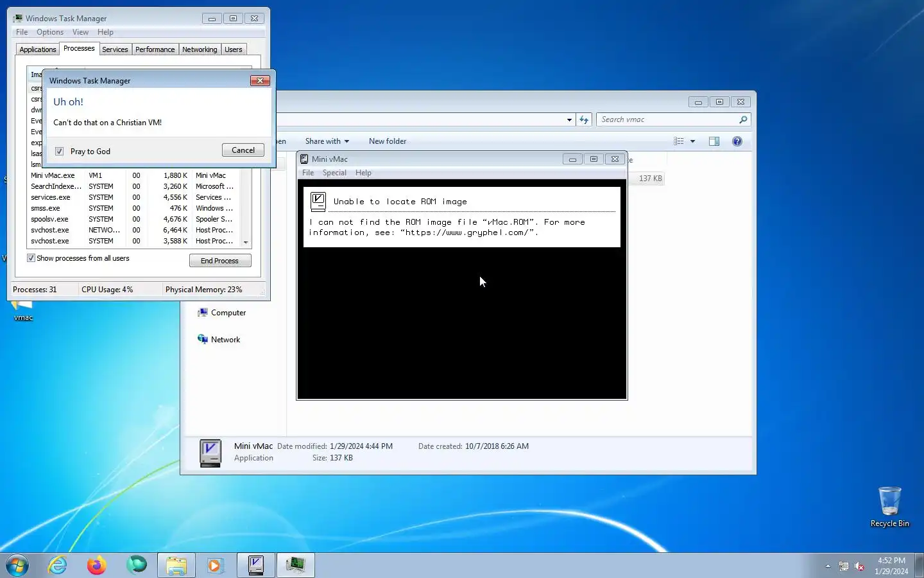Image resolution: width=924 pixels, height=578 pixels.
Task: Switch to the Applications tab
Action: [x=38, y=49]
